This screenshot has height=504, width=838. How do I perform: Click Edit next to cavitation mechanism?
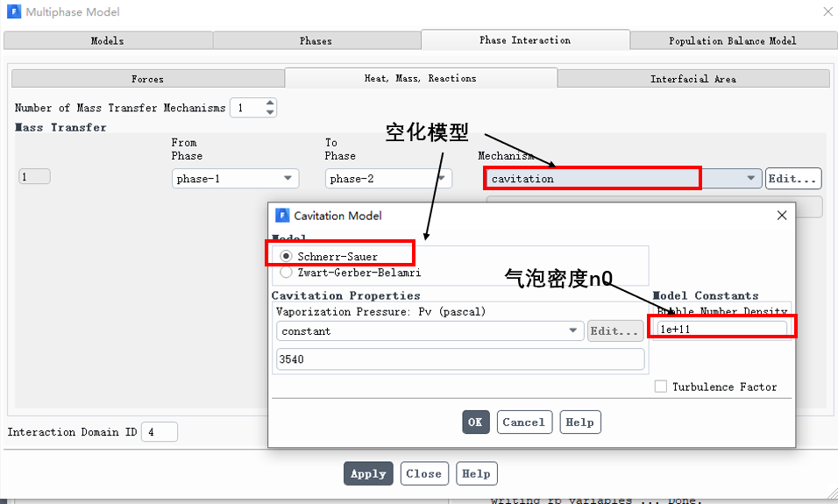pos(793,179)
